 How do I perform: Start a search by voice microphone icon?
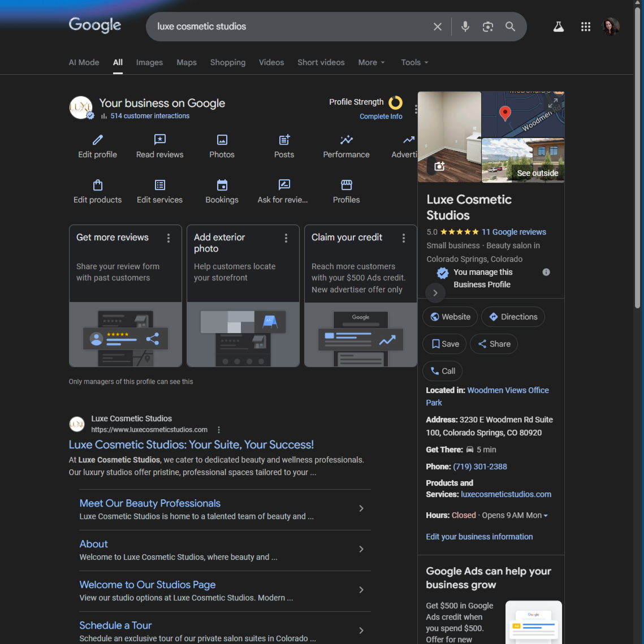(x=465, y=27)
